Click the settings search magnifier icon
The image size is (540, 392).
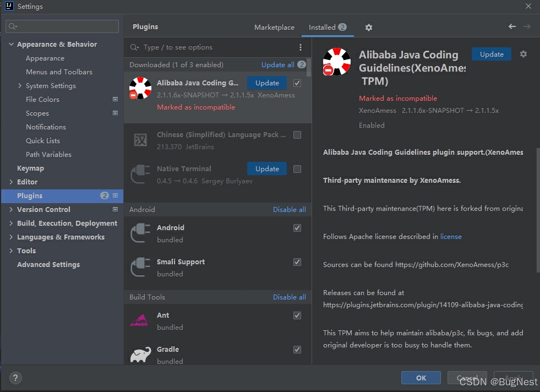coord(13,26)
